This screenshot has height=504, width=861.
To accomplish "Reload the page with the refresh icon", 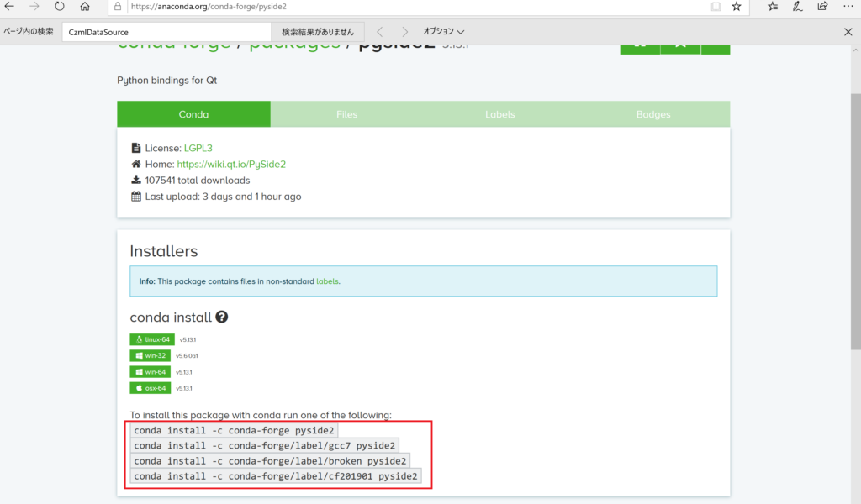I will [60, 7].
